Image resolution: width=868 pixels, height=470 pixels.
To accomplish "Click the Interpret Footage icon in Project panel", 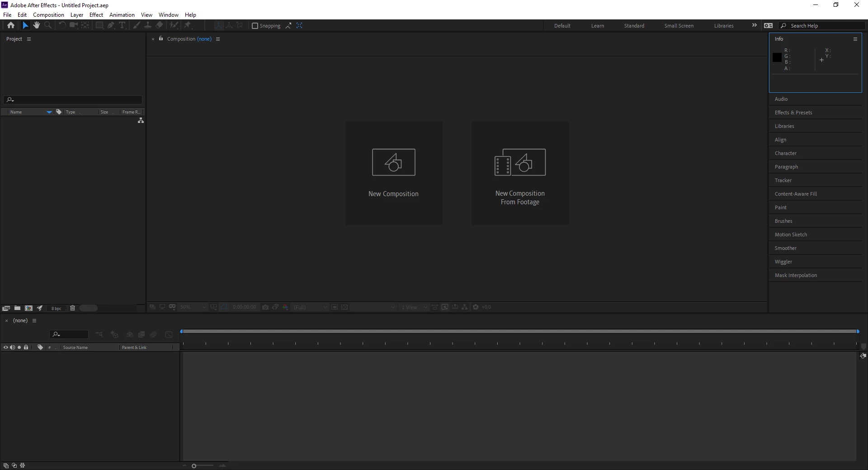I will [x=6, y=308].
